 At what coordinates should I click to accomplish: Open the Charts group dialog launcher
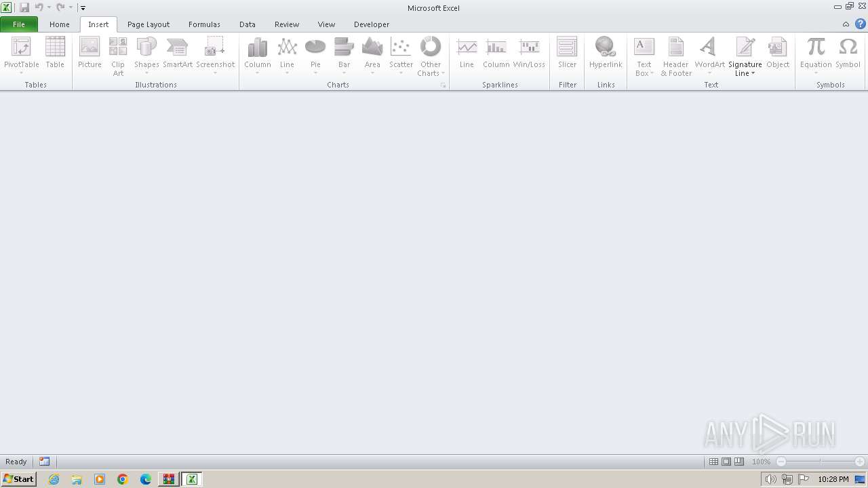443,85
